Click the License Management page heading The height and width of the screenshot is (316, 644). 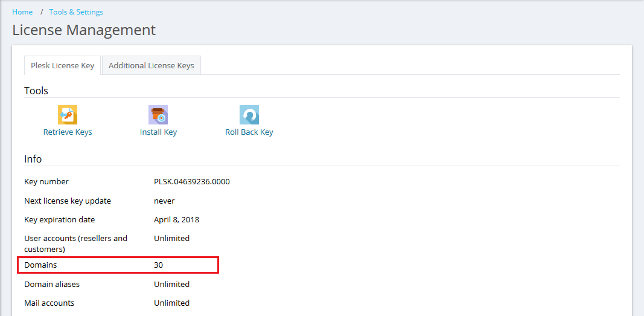[x=84, y=30]
